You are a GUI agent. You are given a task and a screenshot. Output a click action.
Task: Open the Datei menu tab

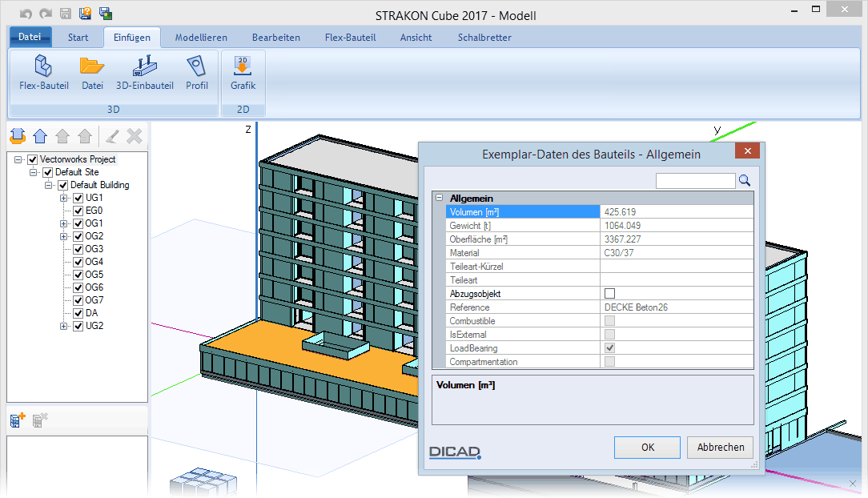pos(30,37)
